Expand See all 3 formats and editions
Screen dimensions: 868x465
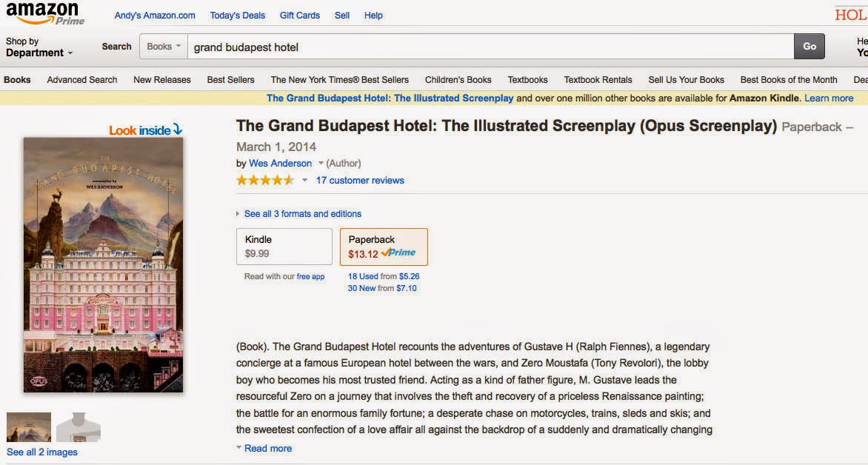pyautogui.click(x=302, y=214)
